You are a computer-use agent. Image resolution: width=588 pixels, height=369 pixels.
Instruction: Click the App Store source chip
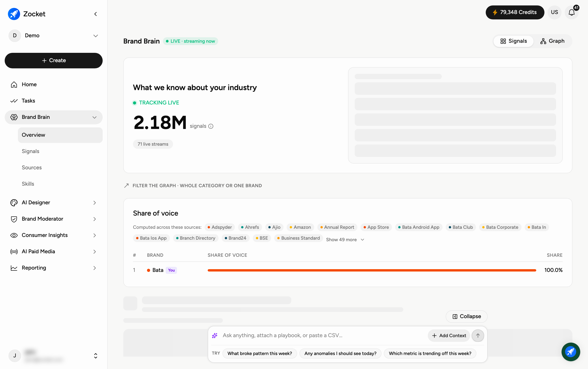pyautogui.click(x=376, y=227)
